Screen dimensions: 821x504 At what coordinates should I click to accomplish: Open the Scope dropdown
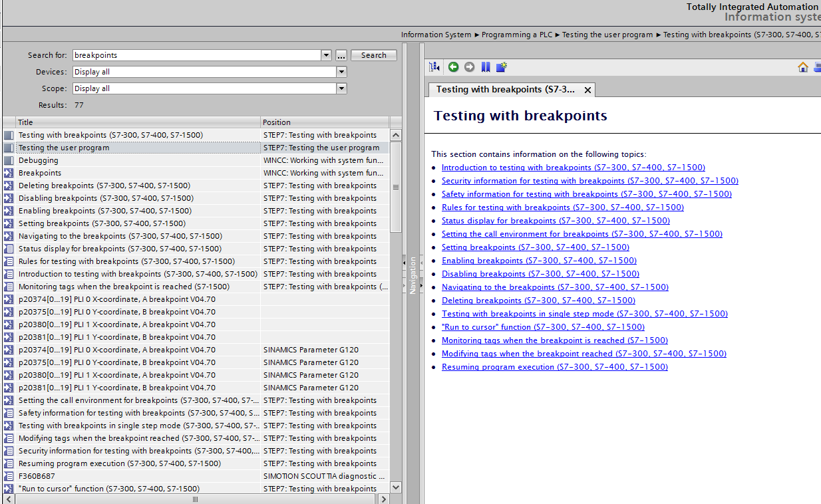coord(341,88)
